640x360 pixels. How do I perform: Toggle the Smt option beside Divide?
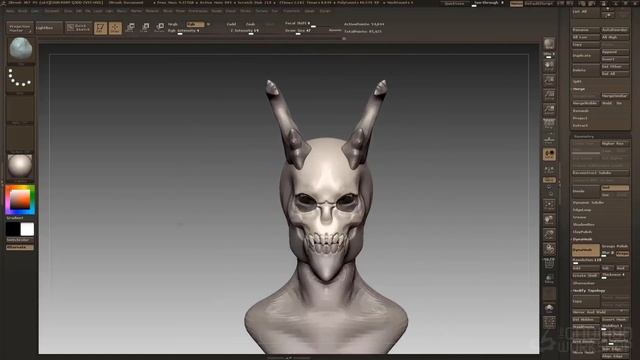click(615, 188)
